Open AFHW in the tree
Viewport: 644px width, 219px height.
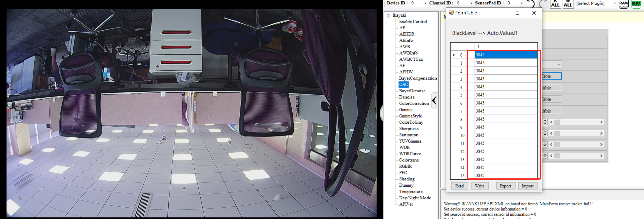point(406,72)
